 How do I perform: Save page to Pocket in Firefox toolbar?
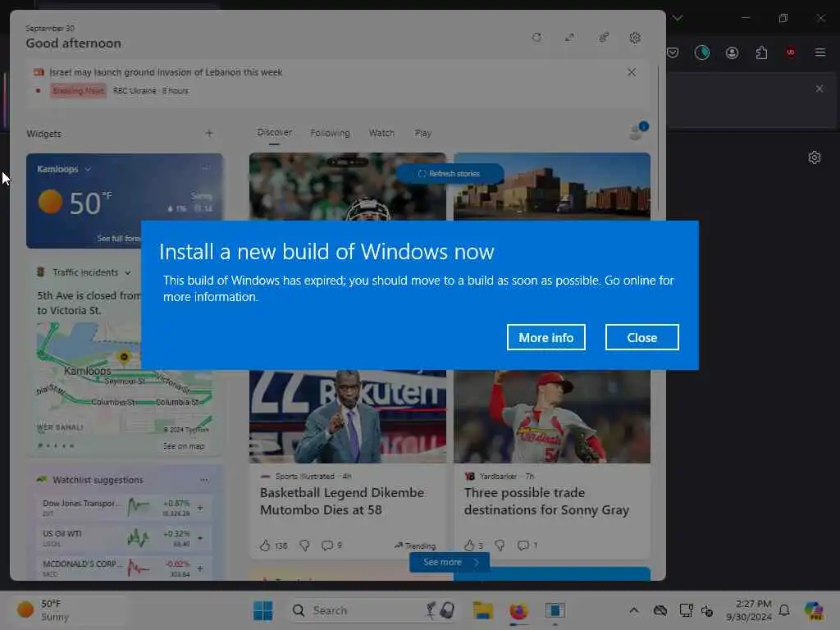(x=673, y=52)
